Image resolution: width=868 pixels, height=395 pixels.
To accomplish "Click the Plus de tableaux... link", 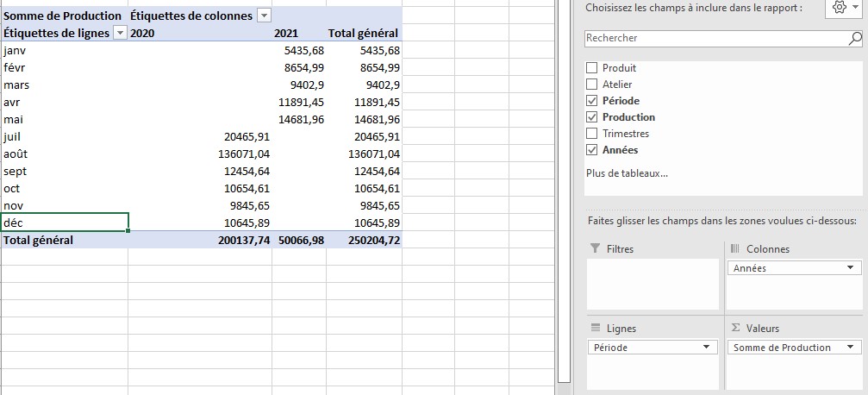I will coord(627,173).
